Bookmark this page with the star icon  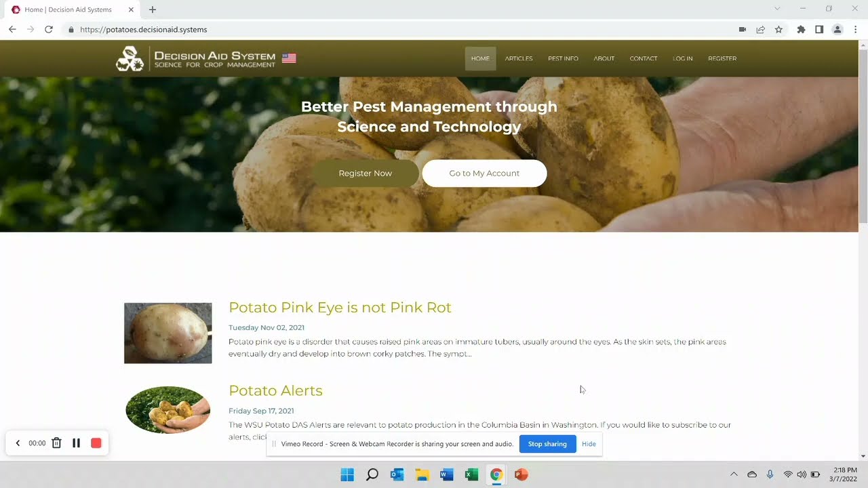pyautogui.click(x=778, y=29)
